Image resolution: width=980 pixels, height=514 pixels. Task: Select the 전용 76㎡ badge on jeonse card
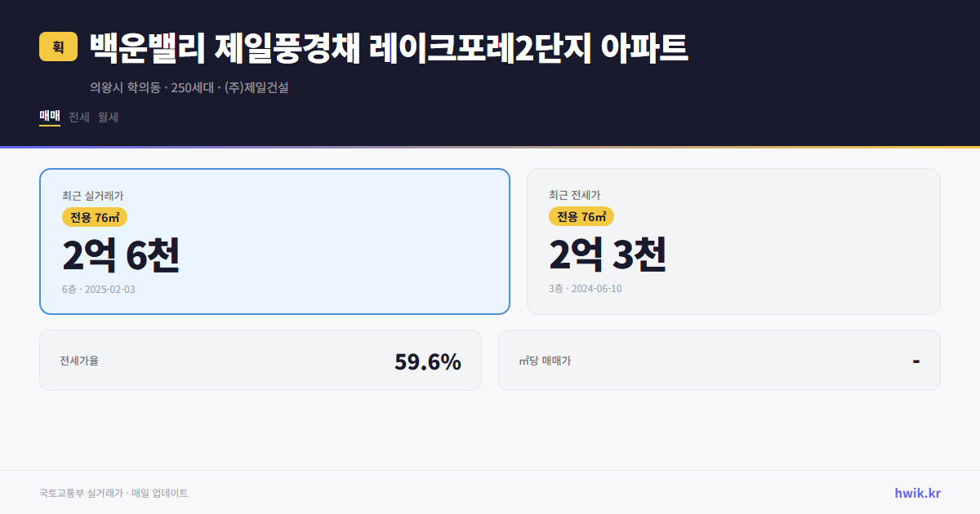pos(581,216)
